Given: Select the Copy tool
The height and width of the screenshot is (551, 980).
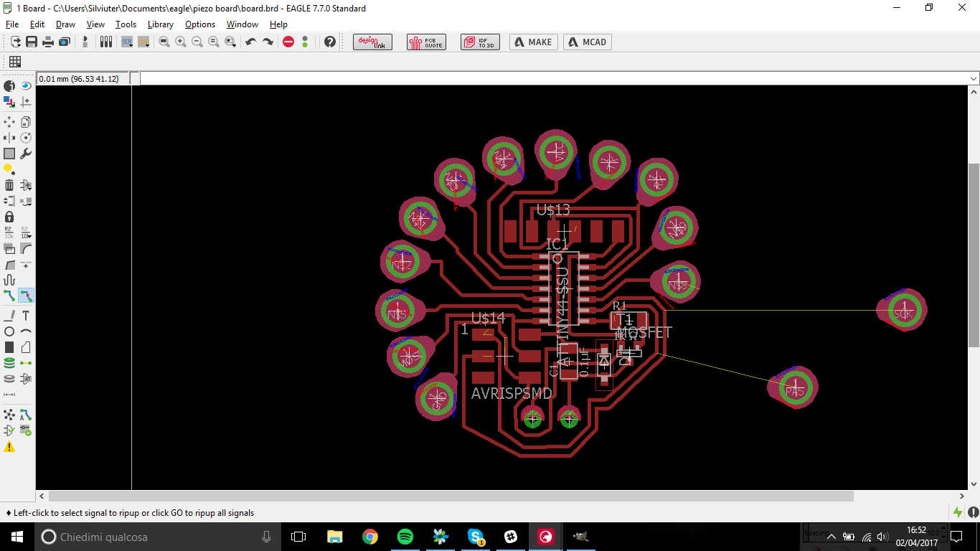Looking at the screenshot, I should 26,122.
